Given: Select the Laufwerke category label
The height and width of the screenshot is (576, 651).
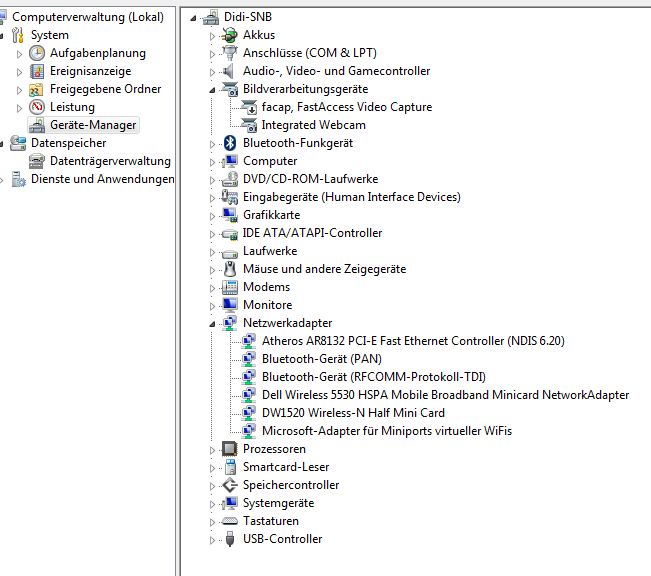Looking at the screenshot, I should [x=270, y=251].
